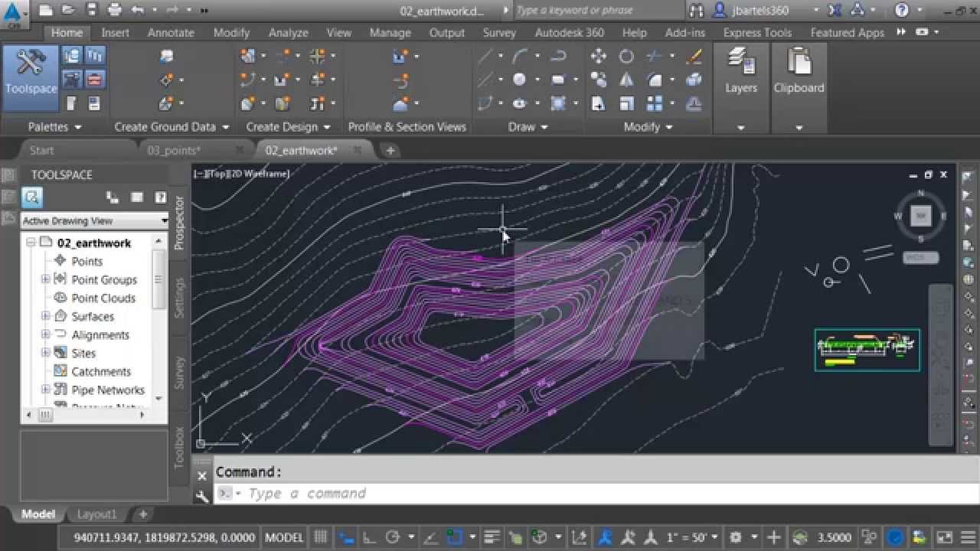Toggle polar tracking in status bar

[392, 537]
